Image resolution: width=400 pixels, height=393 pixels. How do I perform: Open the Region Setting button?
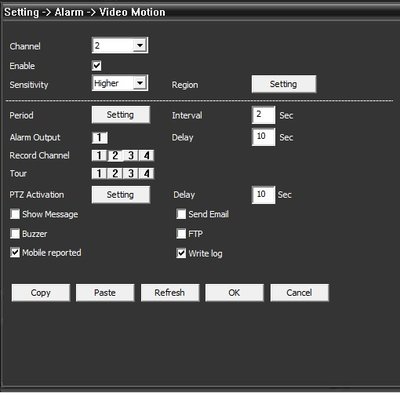click(x=284, y=84)
